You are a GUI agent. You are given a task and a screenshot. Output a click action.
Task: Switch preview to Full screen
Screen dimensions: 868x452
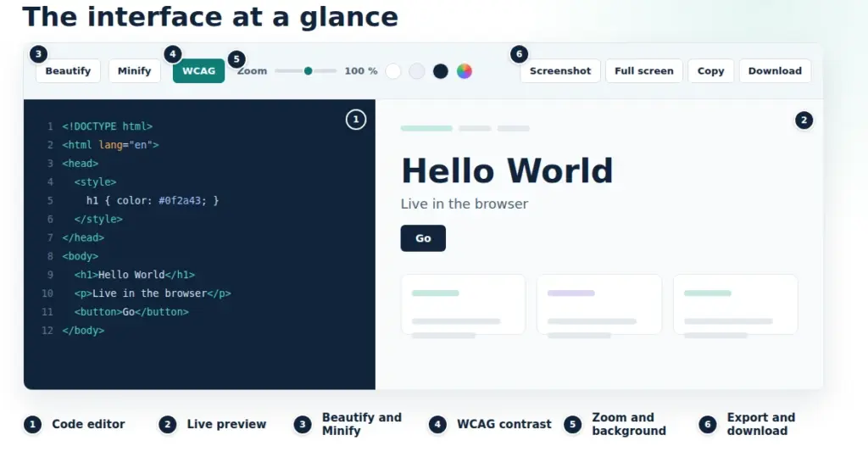[644, 71]
